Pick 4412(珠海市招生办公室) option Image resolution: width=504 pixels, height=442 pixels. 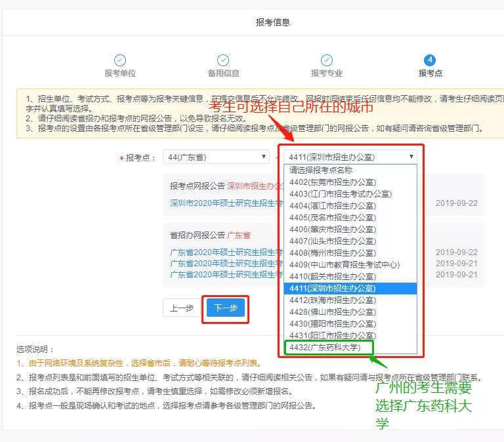[x=350, y=300]
